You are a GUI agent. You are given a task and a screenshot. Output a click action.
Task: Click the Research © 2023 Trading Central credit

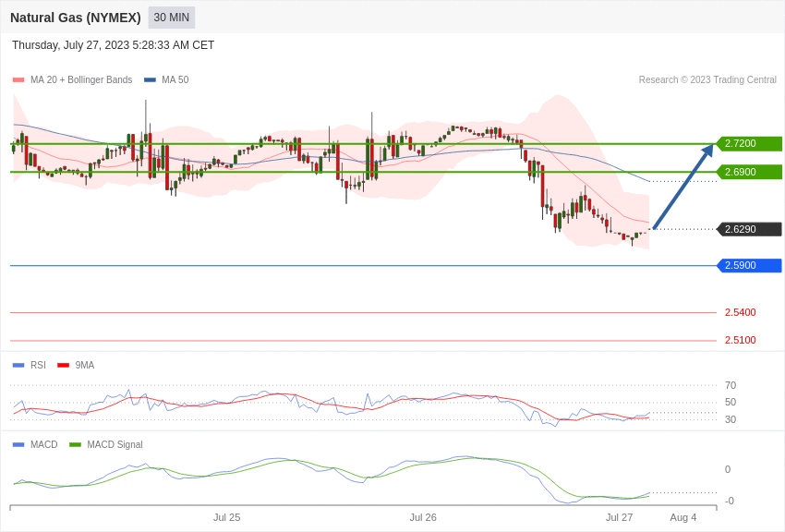click(x=707, y=80)
